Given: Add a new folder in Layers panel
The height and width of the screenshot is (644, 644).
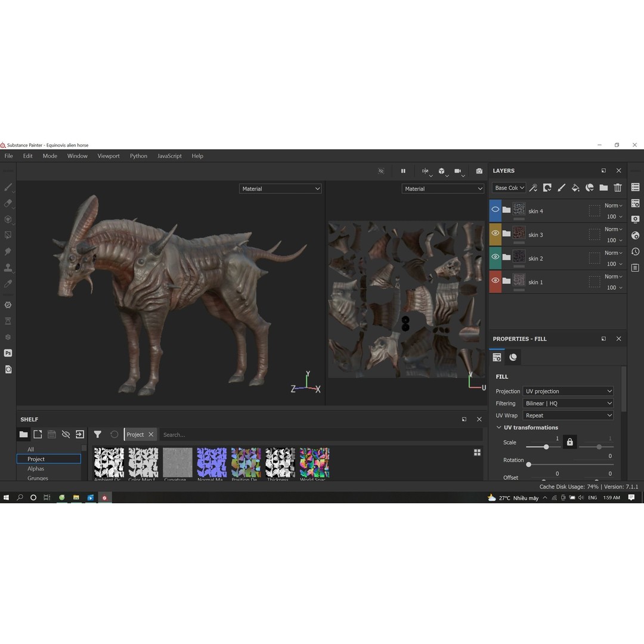Looking at the screenshot, I should coord(603,187).
